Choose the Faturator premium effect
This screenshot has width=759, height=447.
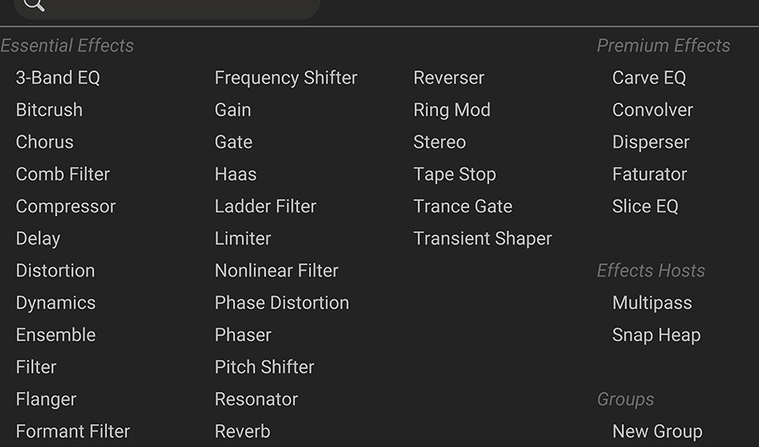pyautogui.click(x=650, y=174)
